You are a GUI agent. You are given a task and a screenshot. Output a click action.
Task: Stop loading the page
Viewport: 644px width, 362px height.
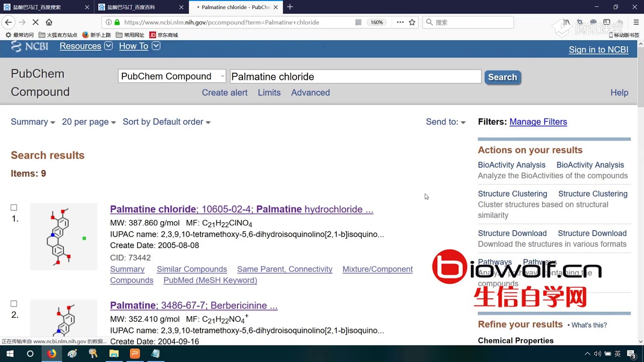(x=35, y=22)
